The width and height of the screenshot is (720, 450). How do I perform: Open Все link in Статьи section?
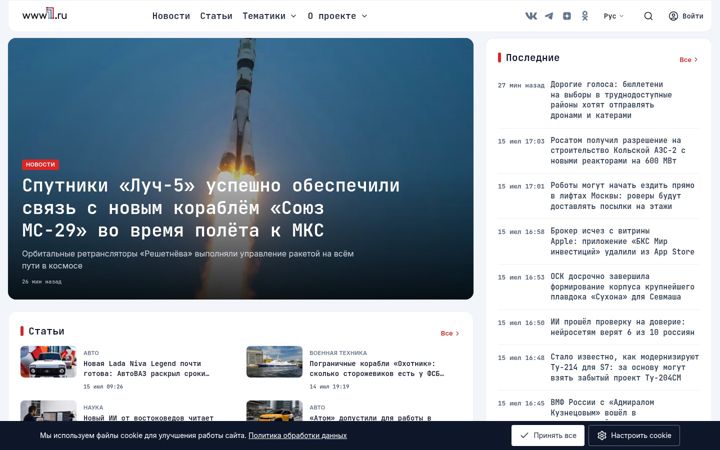tap(450, 333)
